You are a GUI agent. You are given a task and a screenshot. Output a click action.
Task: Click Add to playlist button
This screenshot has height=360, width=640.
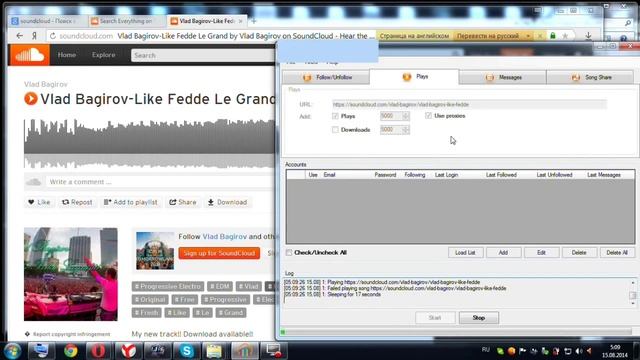[x=131, y=202]
